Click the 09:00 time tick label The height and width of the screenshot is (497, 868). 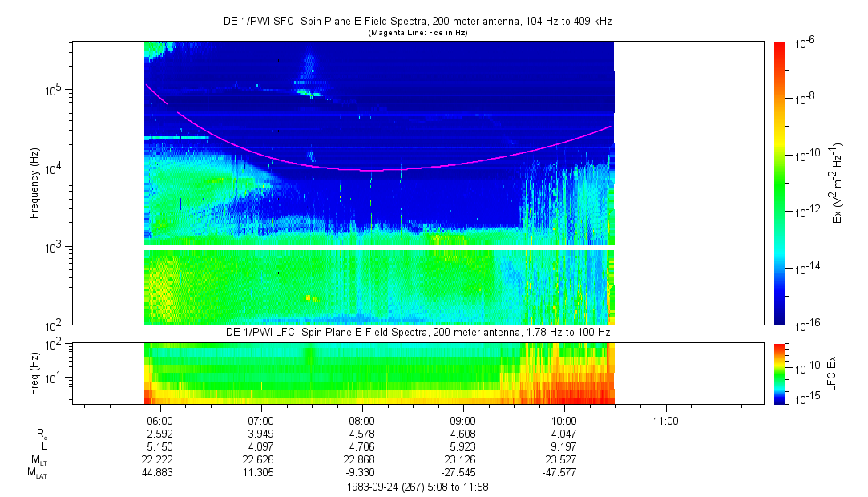click(x=462, y=421)
